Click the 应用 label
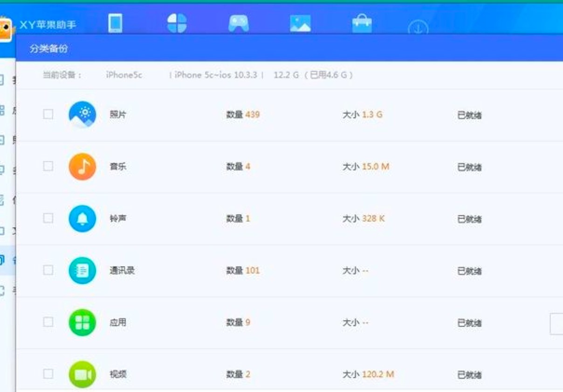This screenshot has width=563, height=392. (118, 322)
